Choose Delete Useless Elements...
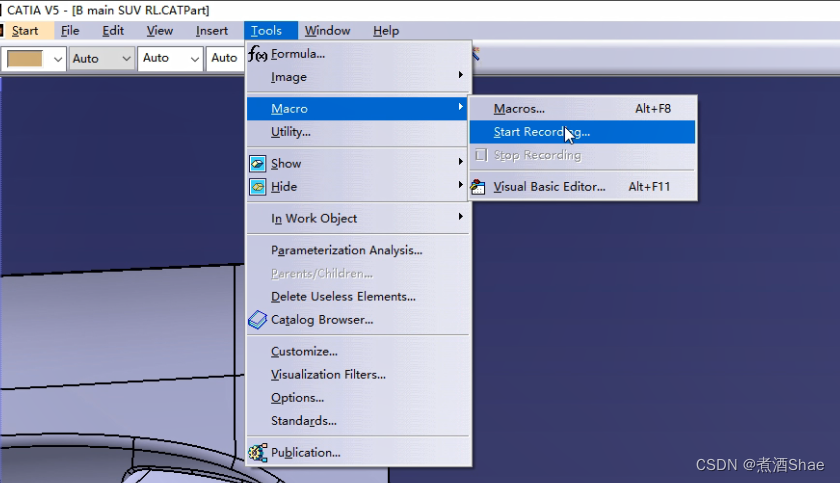The width and height of the screenshot is (840, 483). click(x=358, y=297)
